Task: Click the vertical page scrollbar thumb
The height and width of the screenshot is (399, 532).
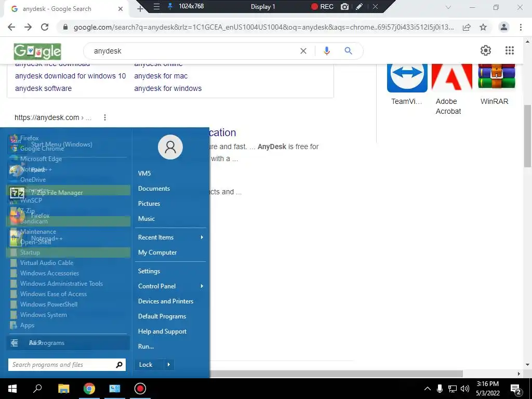Action: tap(527, 136)
